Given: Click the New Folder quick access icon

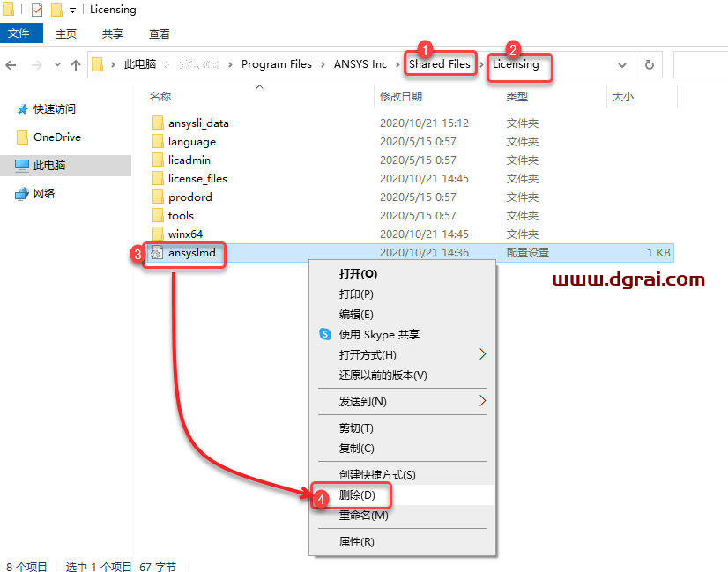Looking at the screenshot, I should tap(56, 10).
